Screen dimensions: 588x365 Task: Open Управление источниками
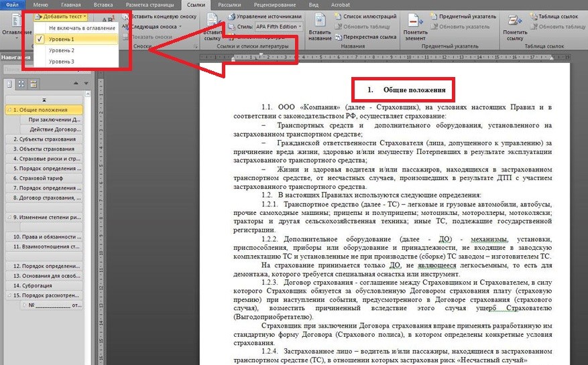(265, 17)
